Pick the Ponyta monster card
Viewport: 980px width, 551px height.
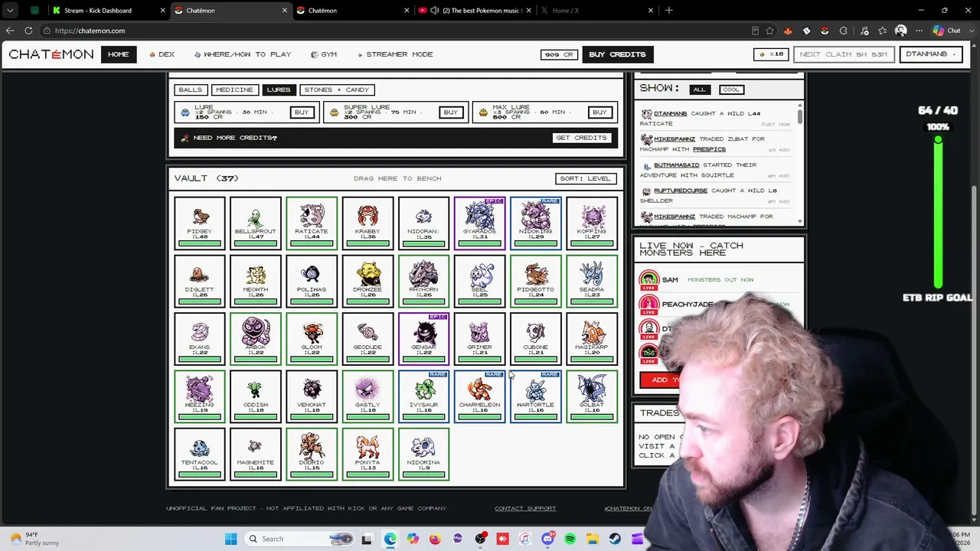tap(367, 455)
